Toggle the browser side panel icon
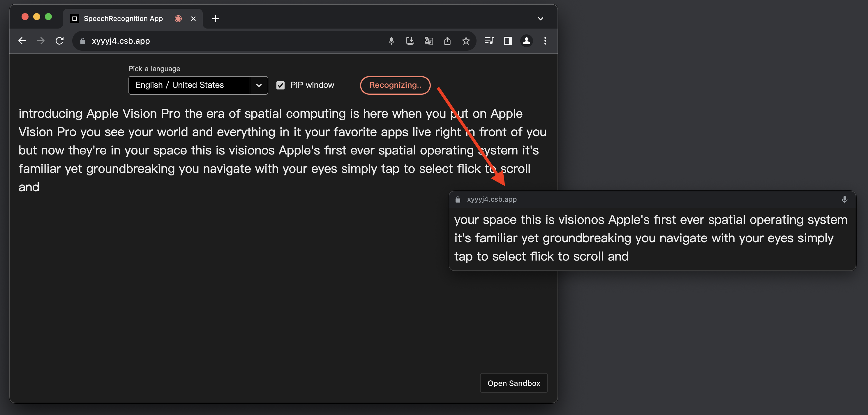The width and height of the screenshot is (868, 415). [508, 41]
